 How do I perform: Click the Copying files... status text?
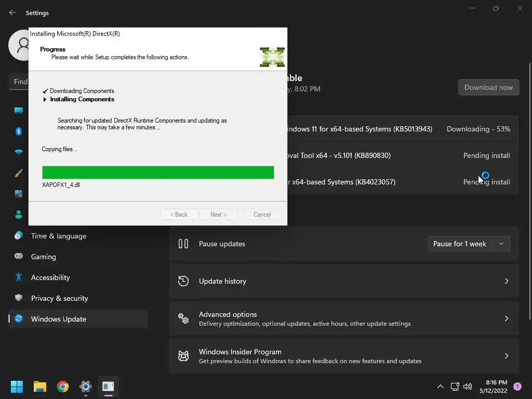[59, 149]
